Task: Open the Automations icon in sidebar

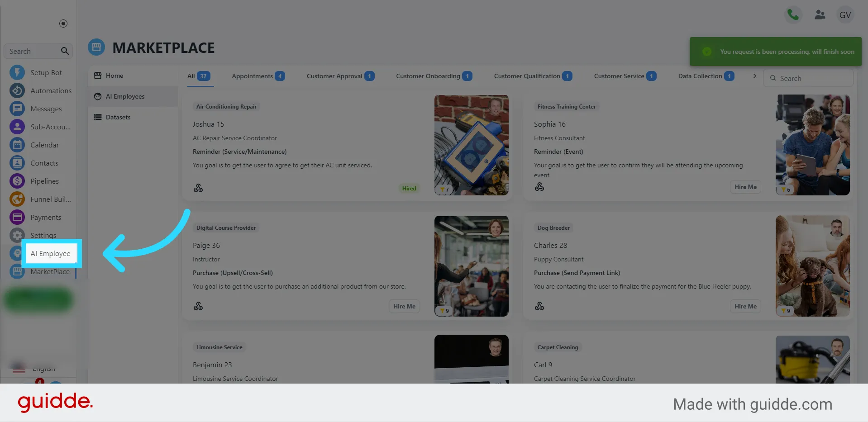Action: [17, 90]
